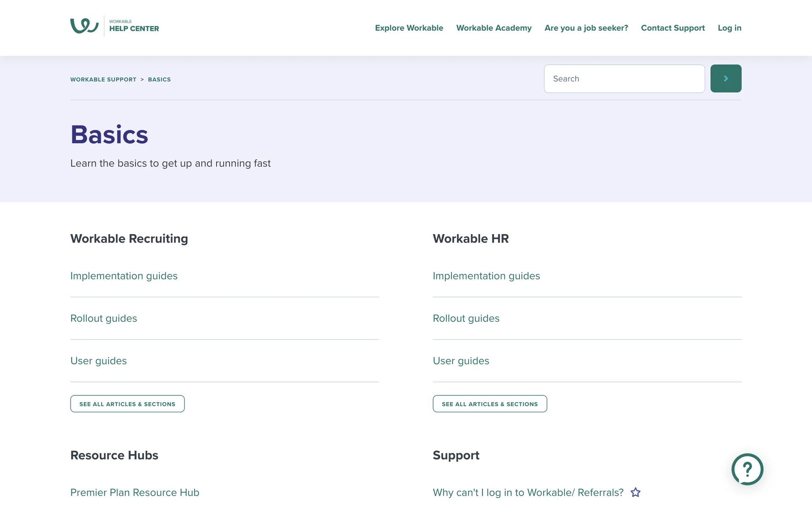812x508 pixels.
Task: Open Recruiting Implementation guides
Action: point(123,276)
